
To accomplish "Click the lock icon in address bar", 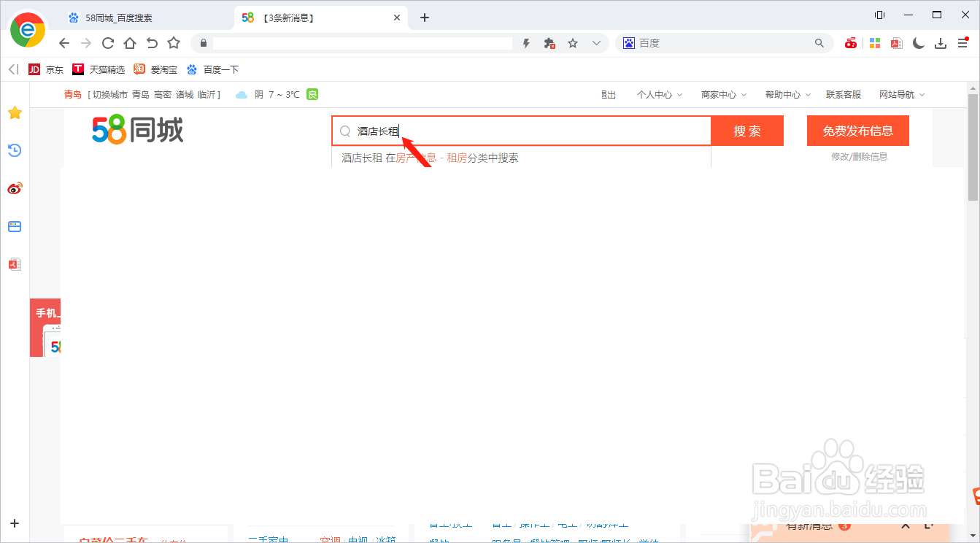I will pos(204,43).
